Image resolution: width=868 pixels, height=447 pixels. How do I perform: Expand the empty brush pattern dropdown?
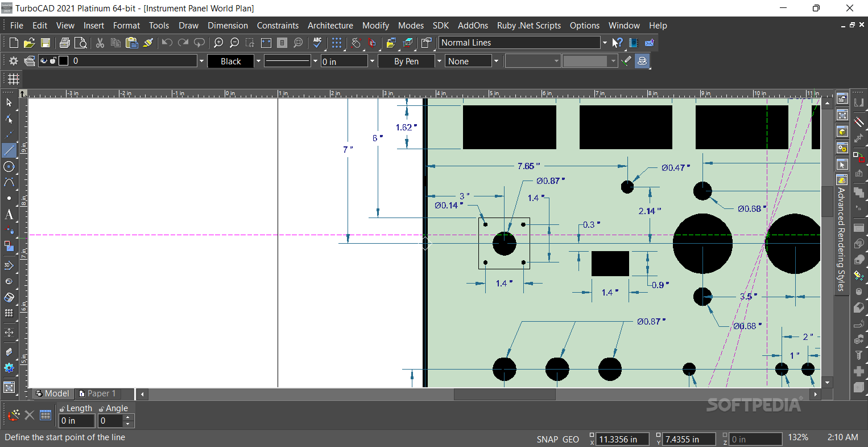(x=556, y=61)
